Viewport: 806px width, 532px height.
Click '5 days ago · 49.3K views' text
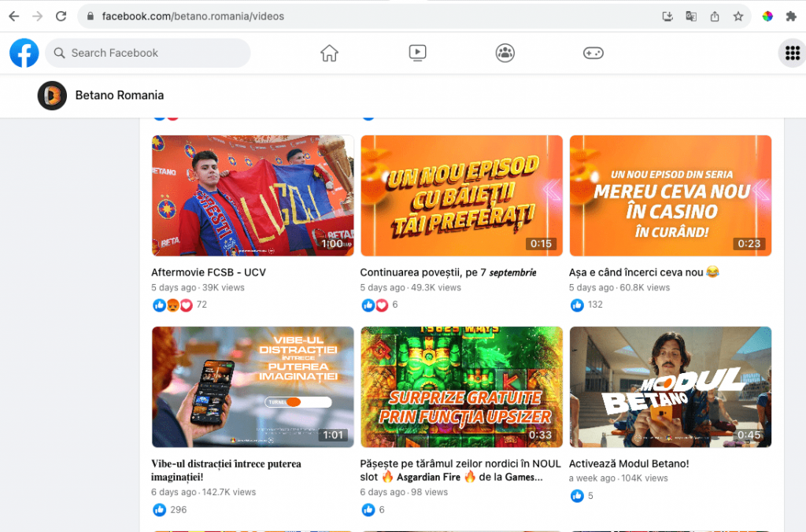point(411,288)
